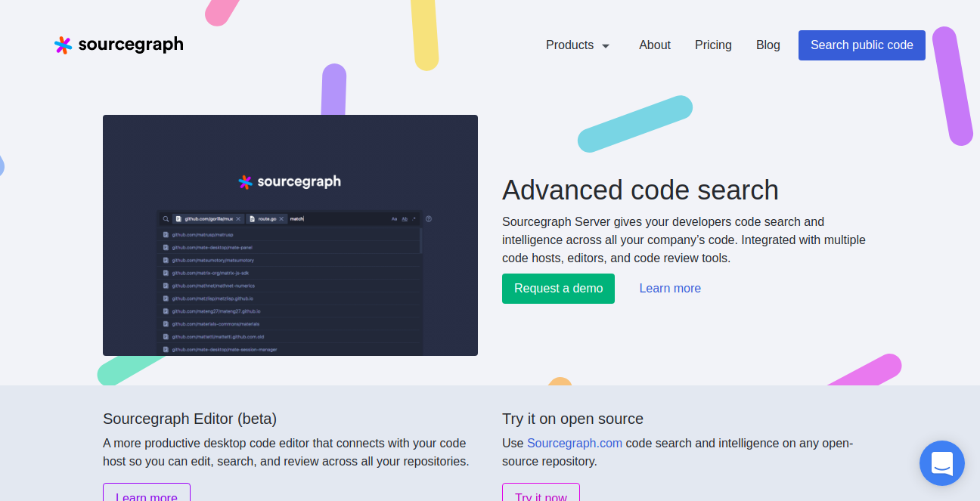Click the Request a demo button

coord(558,289)
